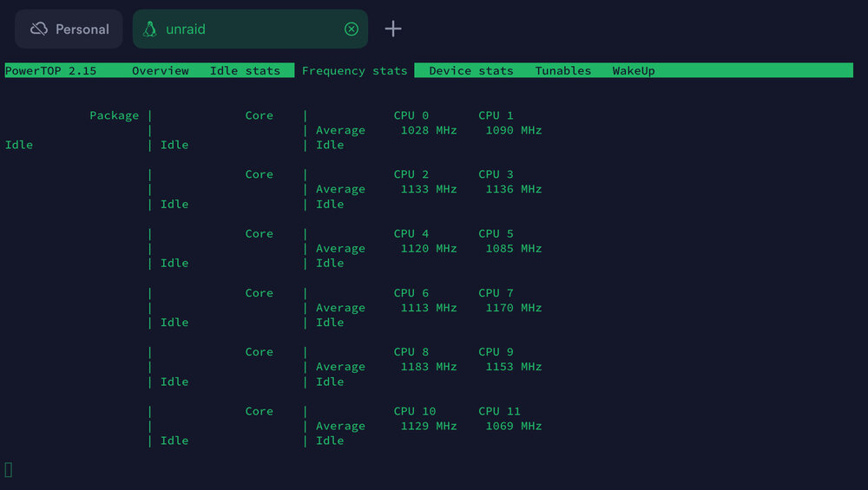The image size is (868, 490).
Task: Click the CPU 6 header
Action: point(411,293)
